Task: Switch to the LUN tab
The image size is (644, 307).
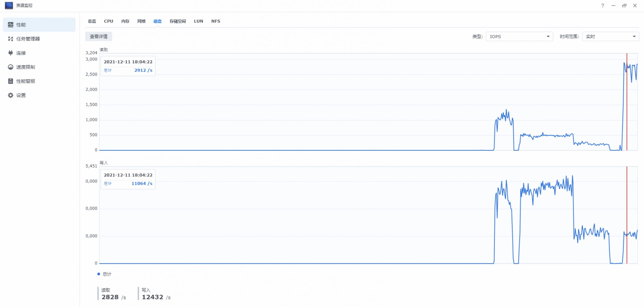Action: click(198, 21)
